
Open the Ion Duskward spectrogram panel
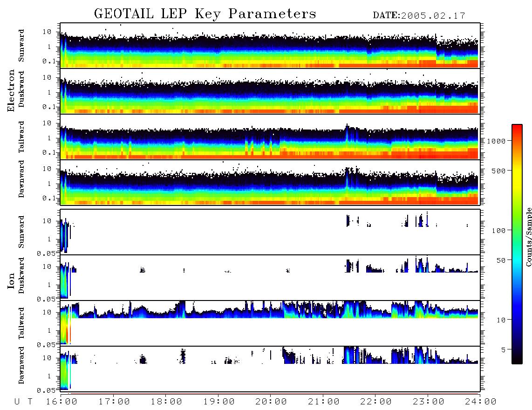click(270, 278)
